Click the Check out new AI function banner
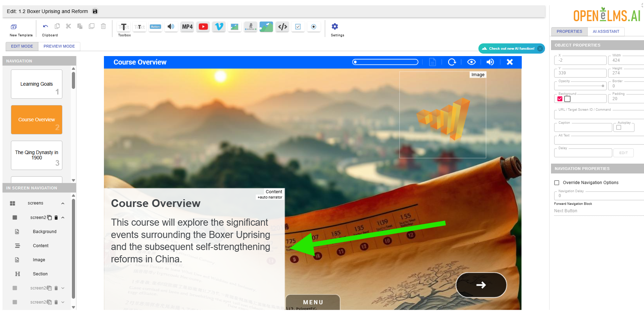This screenshot has height=311, width=644. (512, 49)
